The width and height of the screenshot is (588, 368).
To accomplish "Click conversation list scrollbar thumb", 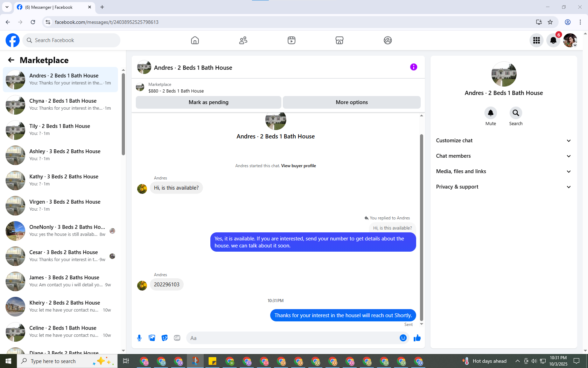I will pos(123,114).
